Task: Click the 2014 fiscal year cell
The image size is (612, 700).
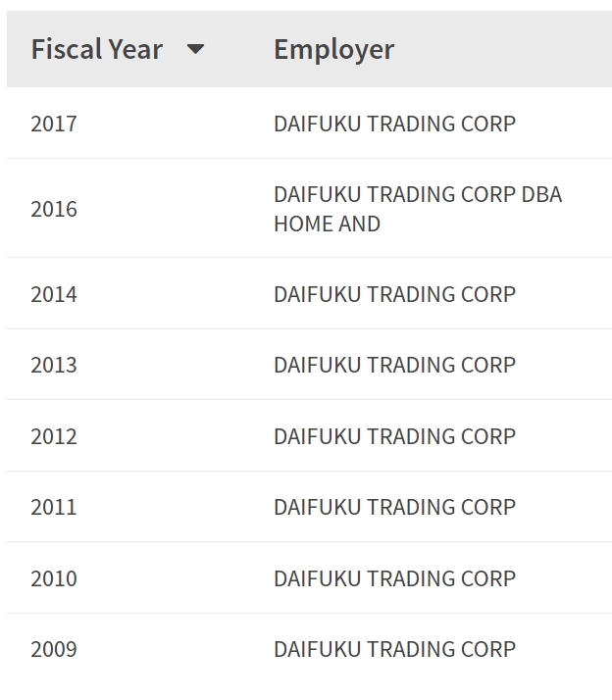Action: 54,294
